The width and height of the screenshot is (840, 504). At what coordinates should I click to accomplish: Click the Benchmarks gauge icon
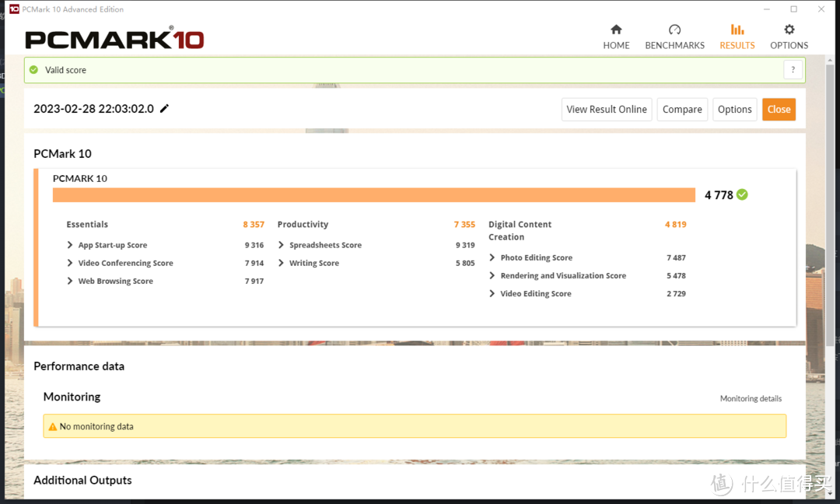[x=674, y=30]
